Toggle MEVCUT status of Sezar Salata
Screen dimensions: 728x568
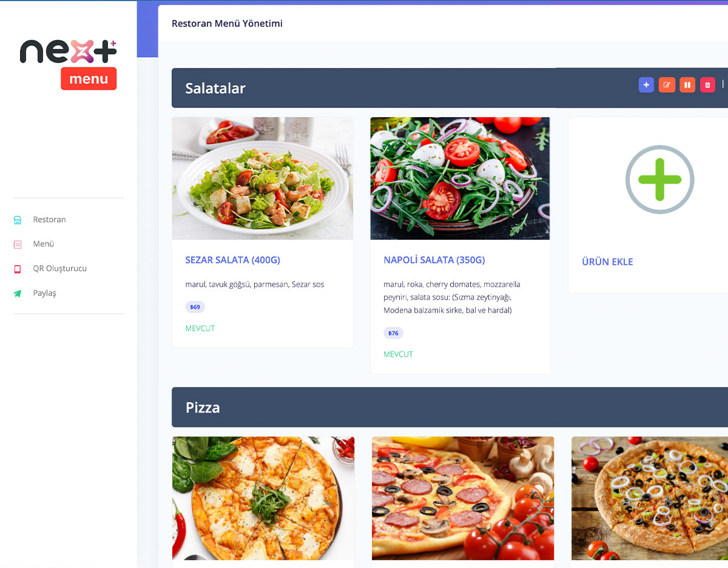[x=200, y=328]
